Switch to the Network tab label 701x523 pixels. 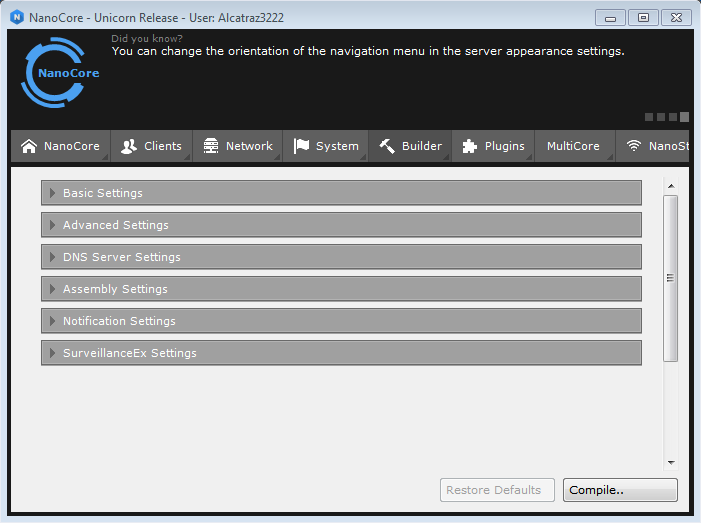coord(249,146)
